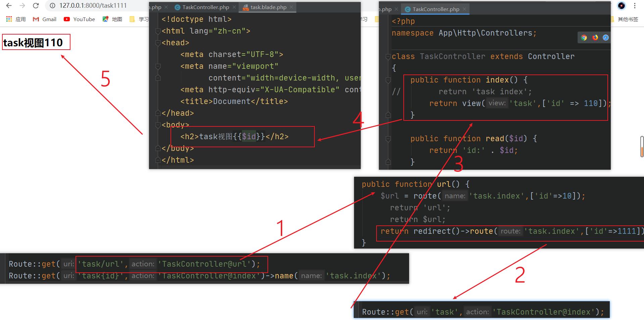Place cursor on {{$id}} in the h2 line
The height and width of the screenshot is (320, 644).
pyautogui.click(x=249, y=137)
